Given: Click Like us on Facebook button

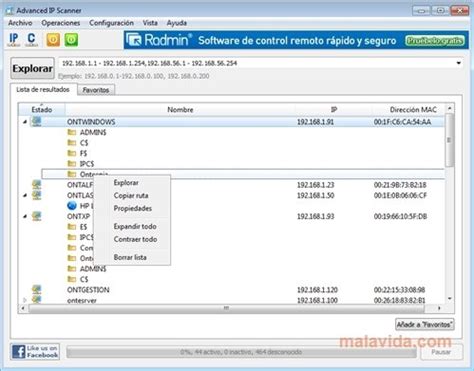Looking at the screenshot, I should tap(35, 352).
